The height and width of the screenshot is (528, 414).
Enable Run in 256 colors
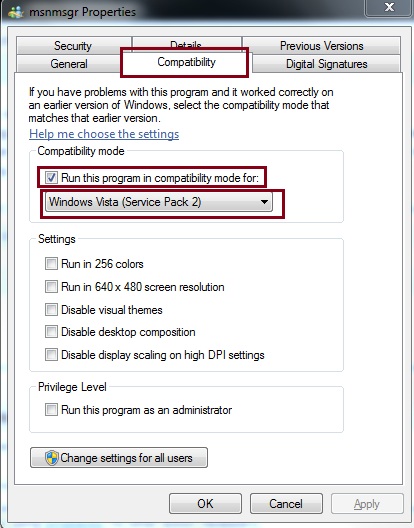coord(51,264)
